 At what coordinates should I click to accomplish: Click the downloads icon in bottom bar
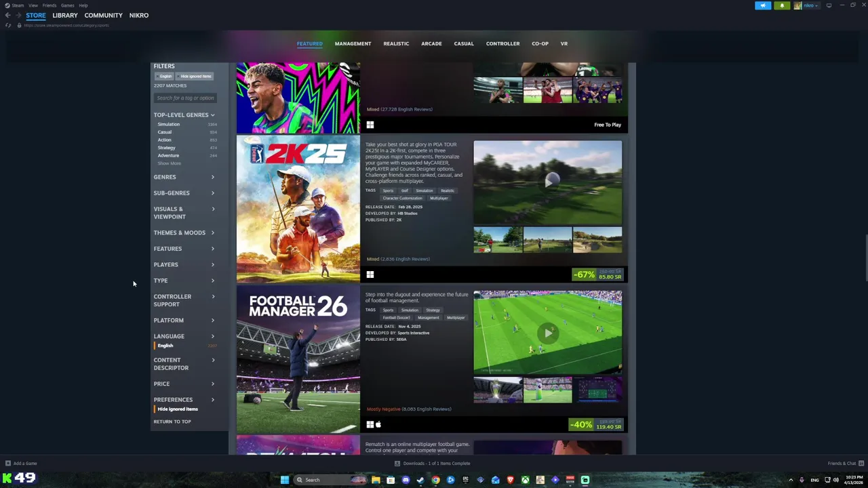[397, 464]
